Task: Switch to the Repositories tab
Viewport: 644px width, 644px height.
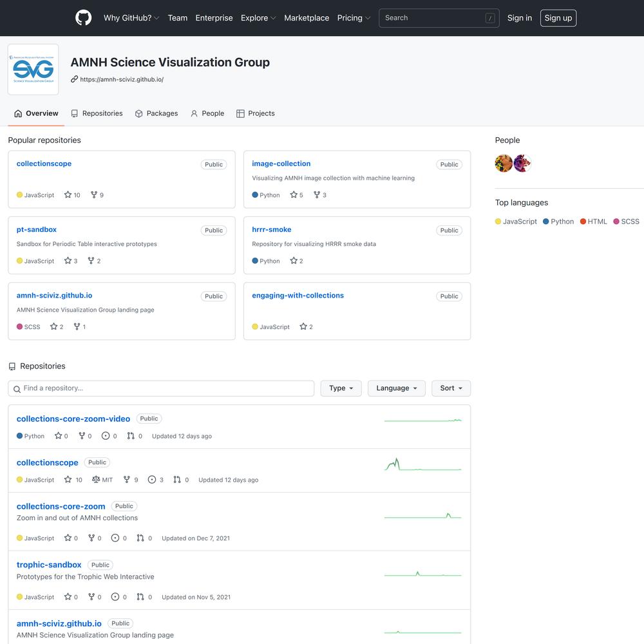Action: tap(97, 113)
